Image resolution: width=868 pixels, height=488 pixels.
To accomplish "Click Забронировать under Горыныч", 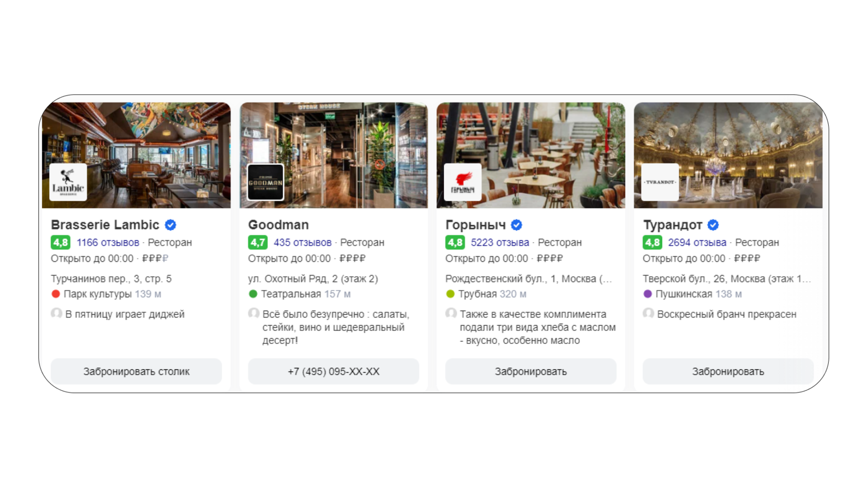I will coord(531,371).
